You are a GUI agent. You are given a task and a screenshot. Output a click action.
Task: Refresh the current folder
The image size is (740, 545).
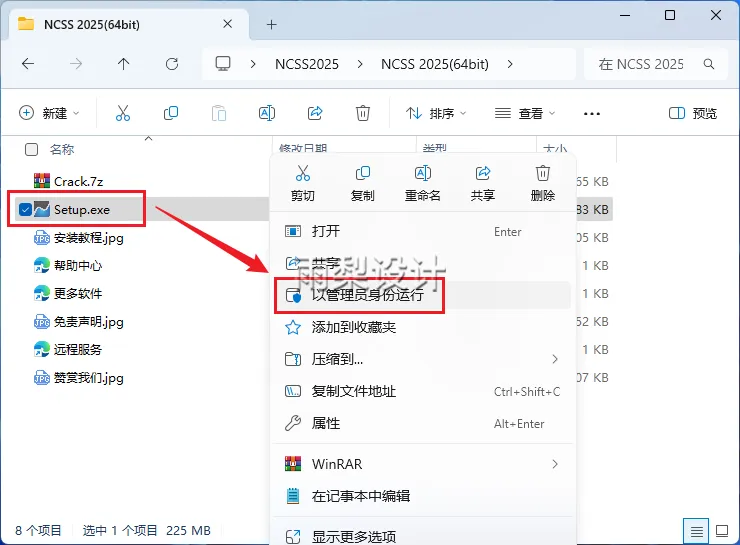pyautogui.click(x=172, y=64)
